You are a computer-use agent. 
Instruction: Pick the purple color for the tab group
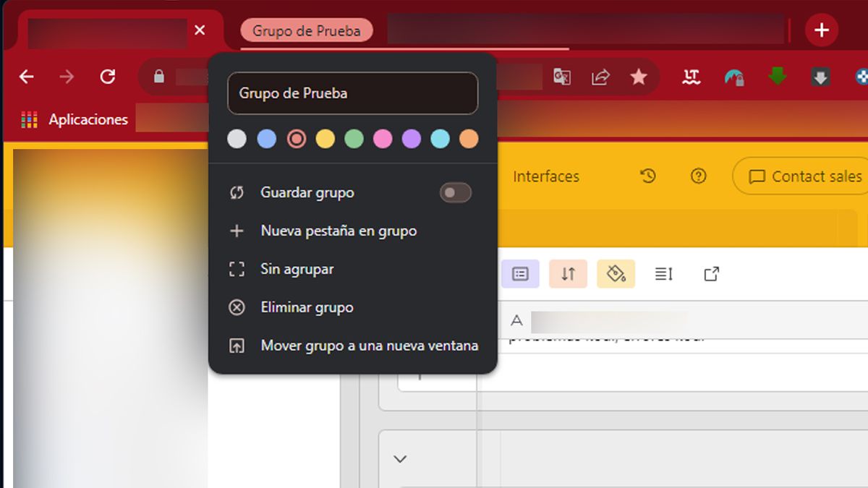coord(411,138)
